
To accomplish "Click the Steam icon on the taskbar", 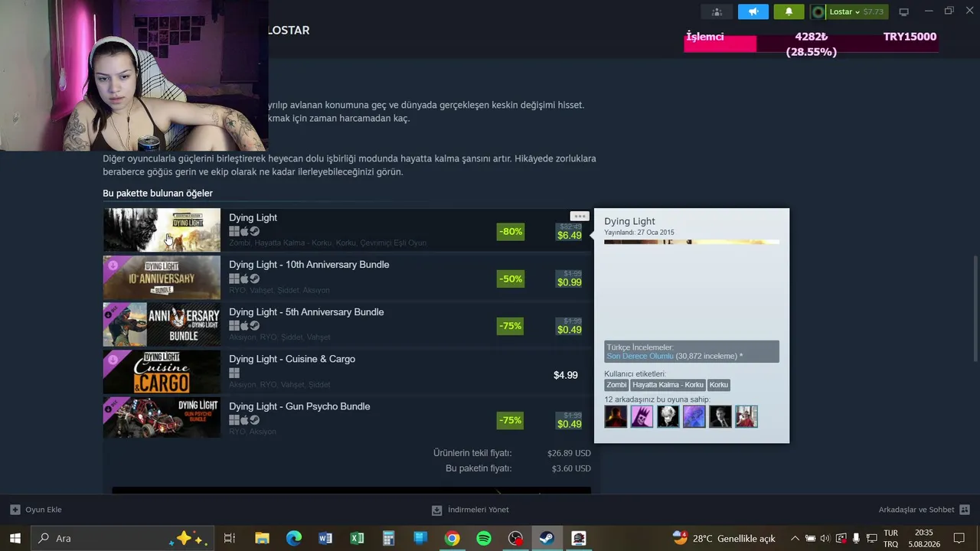I will 547,538.
